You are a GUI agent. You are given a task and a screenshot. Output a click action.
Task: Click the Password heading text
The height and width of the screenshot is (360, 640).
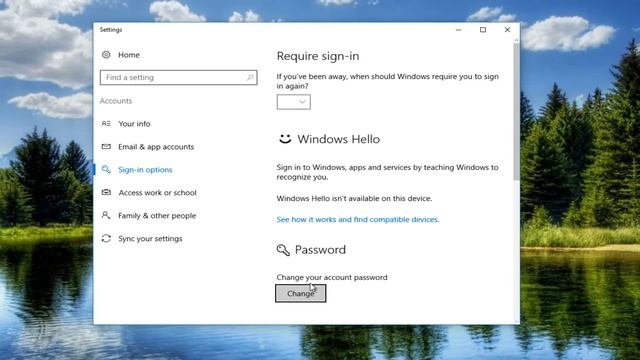coord(320,250)
